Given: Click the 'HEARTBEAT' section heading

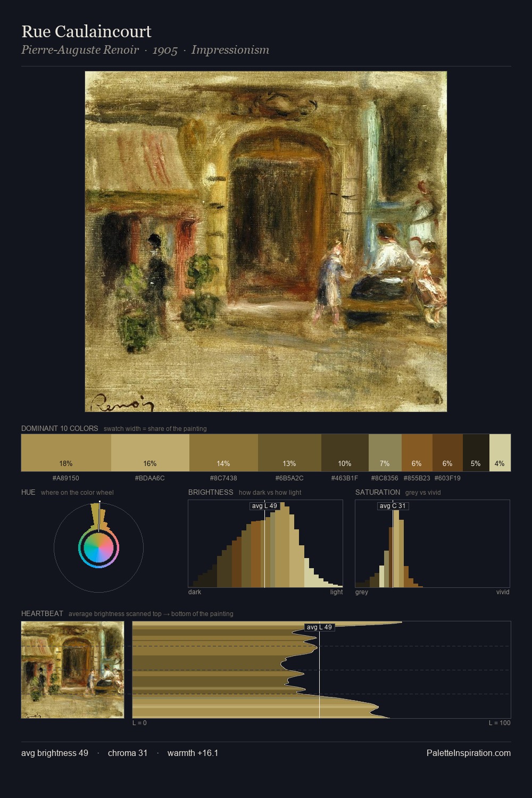Looking at the screenshot, I should [42, 613].
